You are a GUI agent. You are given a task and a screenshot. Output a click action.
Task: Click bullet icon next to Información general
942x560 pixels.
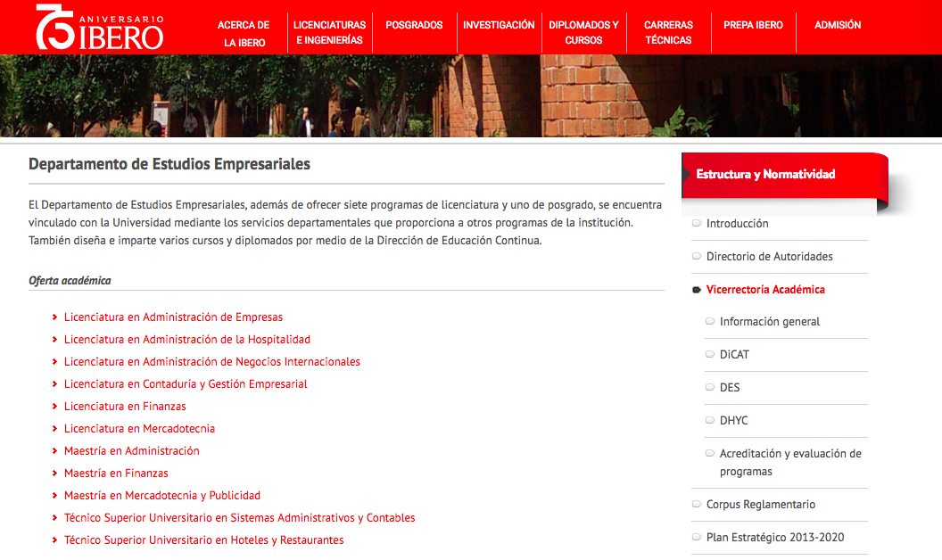click(x=709, y=321)
